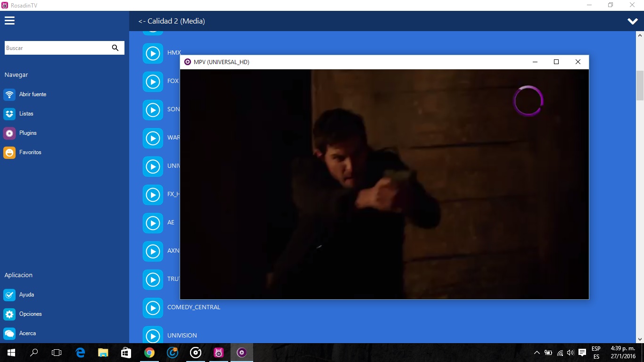This screenshot has height=362, width=644.
Task: Close the MPV (UNIVERSAL_HD) player window
Action: click(x=578, y=62)
